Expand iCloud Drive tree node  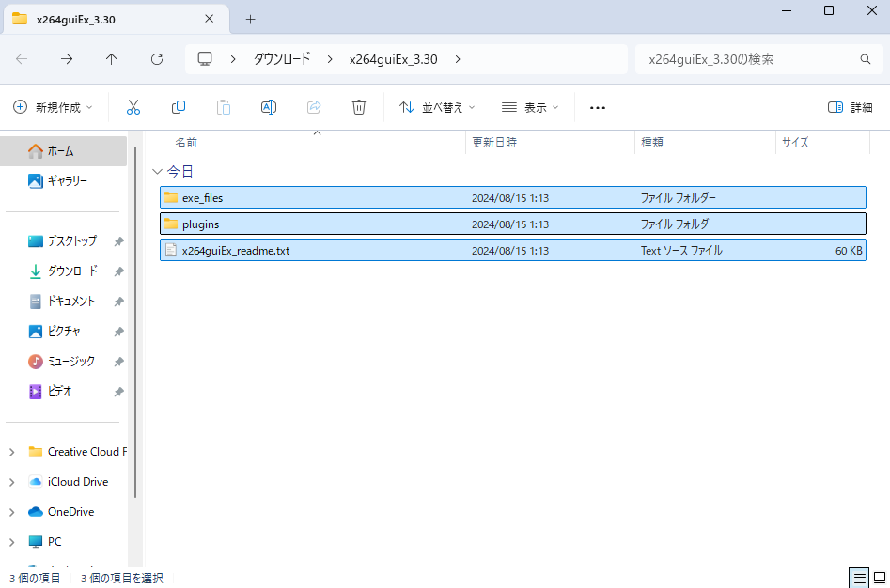click(12, 482)
